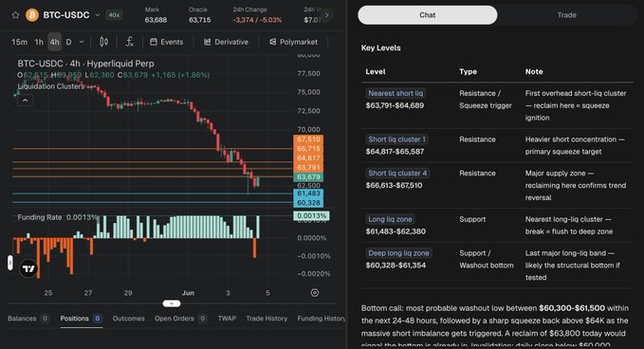
Task: Click the 24h Change value
Action: (x=257, y=20)
